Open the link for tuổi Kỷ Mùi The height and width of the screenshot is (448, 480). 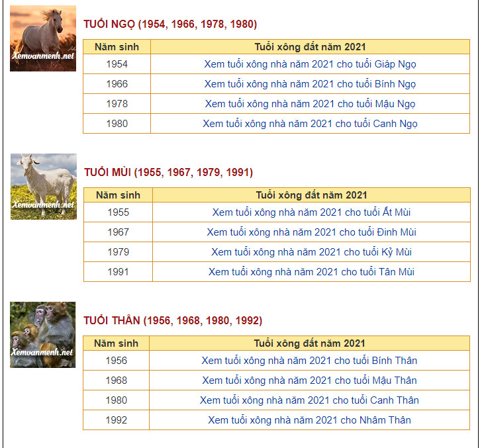point(311,252)
